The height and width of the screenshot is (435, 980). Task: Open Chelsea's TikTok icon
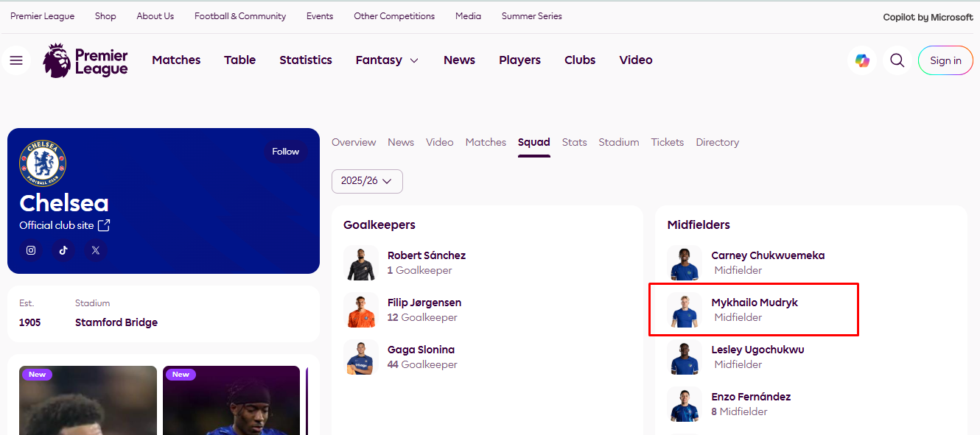click(x=63, y=250)
